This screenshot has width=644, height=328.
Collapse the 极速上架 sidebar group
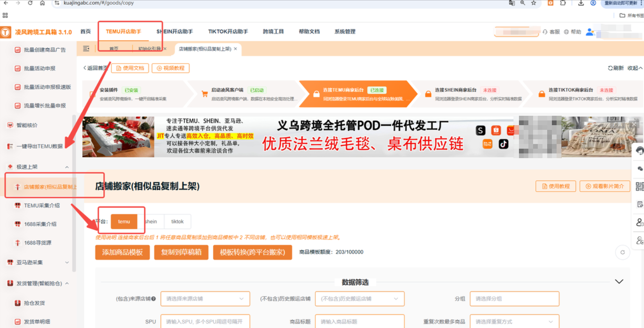pos(67,167)
